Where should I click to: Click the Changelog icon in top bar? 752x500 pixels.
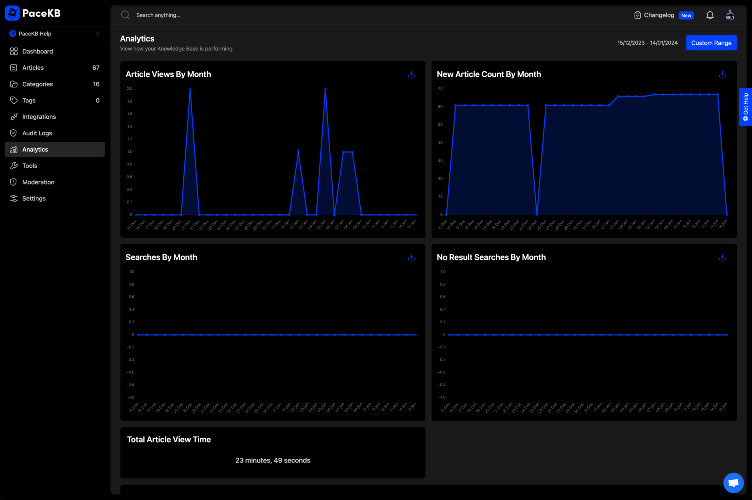(x=637, y=15)
